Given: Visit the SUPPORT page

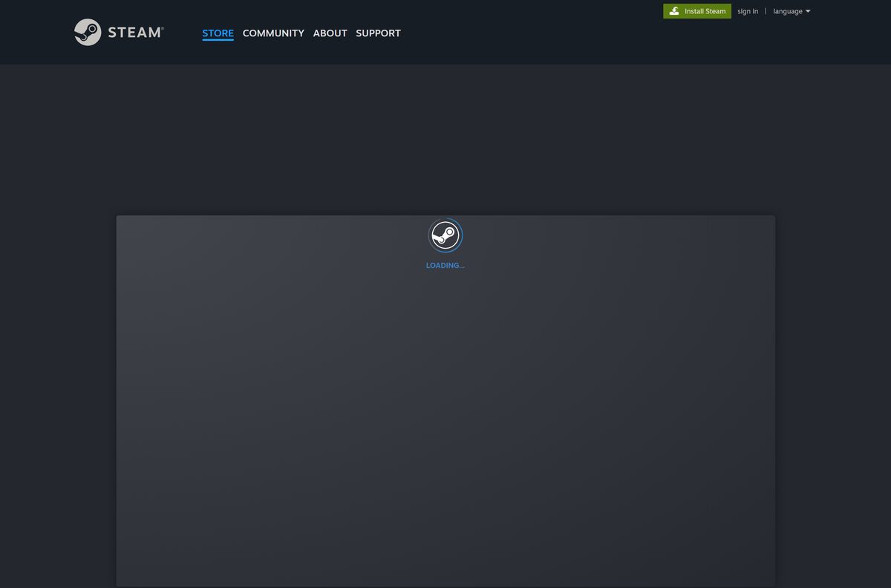Looking at the screenshot, I should click(x=378, y=33).
